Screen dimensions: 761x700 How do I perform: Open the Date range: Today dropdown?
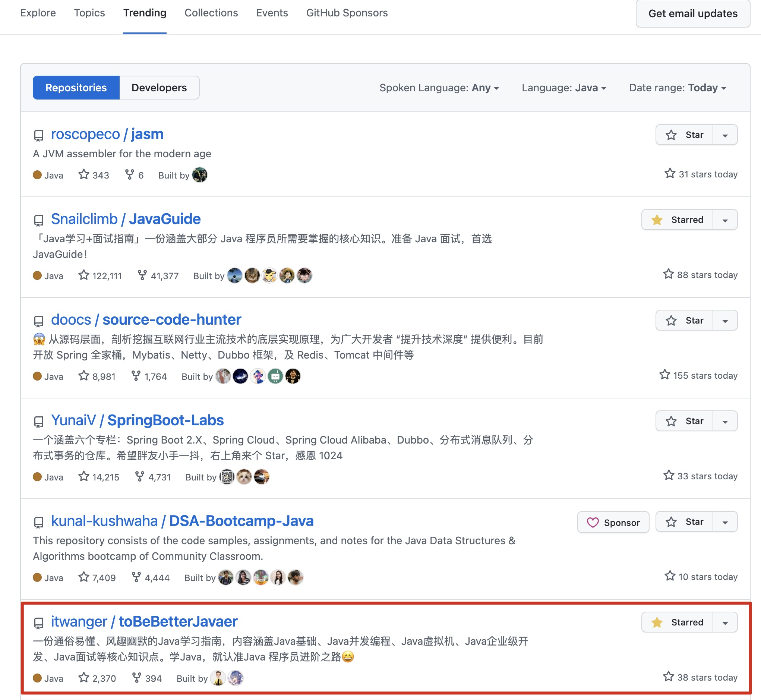(678, 88)
